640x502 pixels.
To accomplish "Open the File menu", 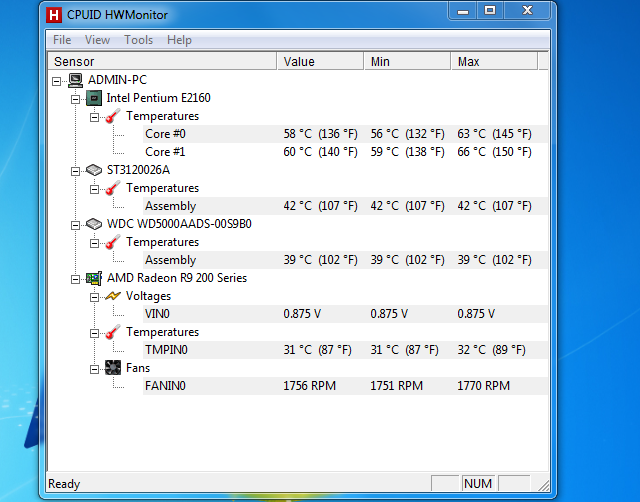I will tap(62, 40).
